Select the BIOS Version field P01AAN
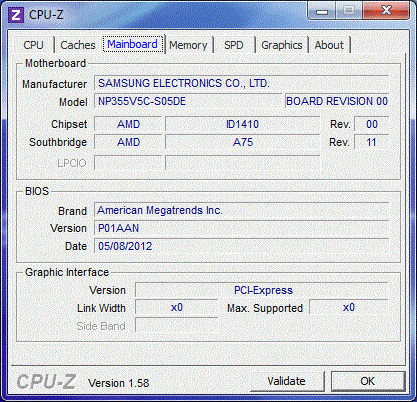Image resolution: width=417 pixels, height=402 pixels. point(241,228)
